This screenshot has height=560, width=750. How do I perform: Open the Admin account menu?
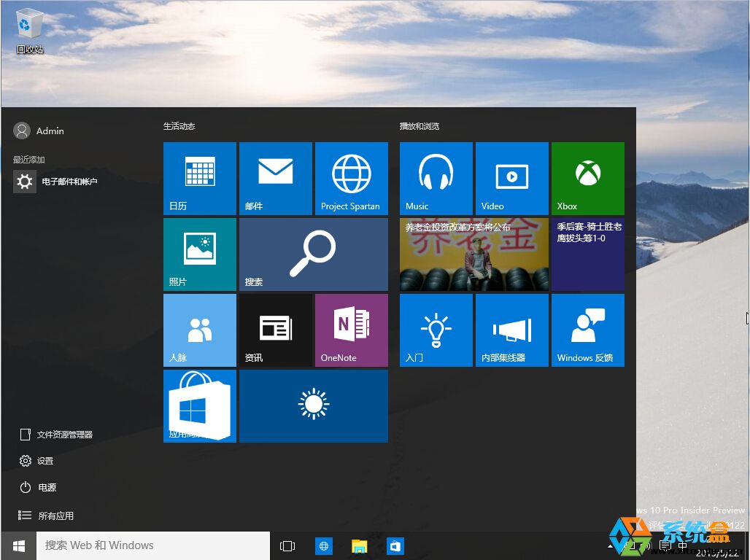click(39, 131)
